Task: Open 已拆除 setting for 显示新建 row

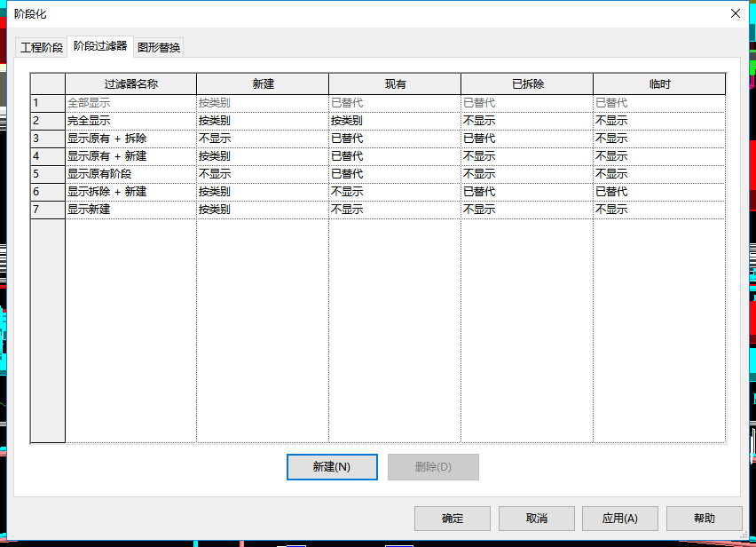Action: [x=527, y=210]
